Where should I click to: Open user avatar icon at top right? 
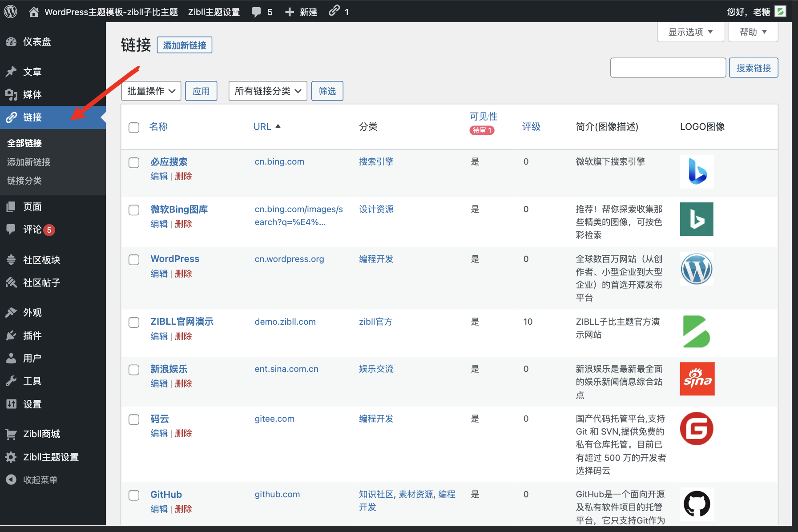780,12
